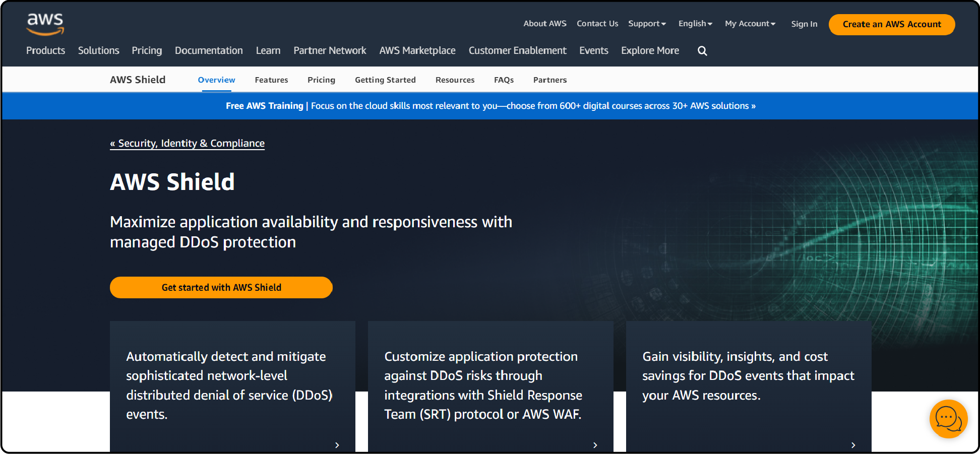Click the AWS logo
The height and width of the screenshot is (454, 980).
click(45, 24)
